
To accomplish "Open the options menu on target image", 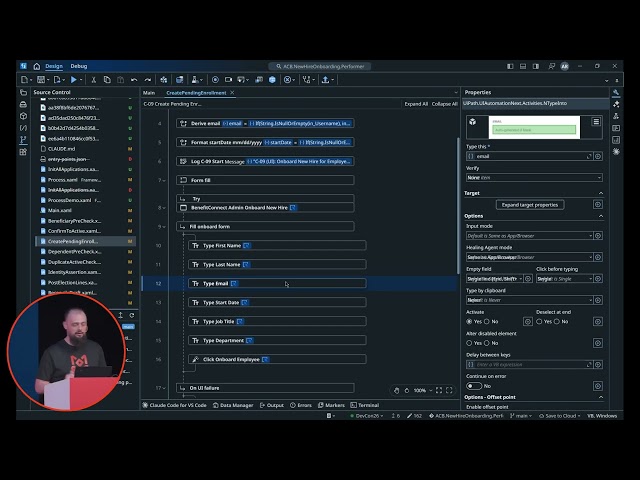I will point(596,122).
